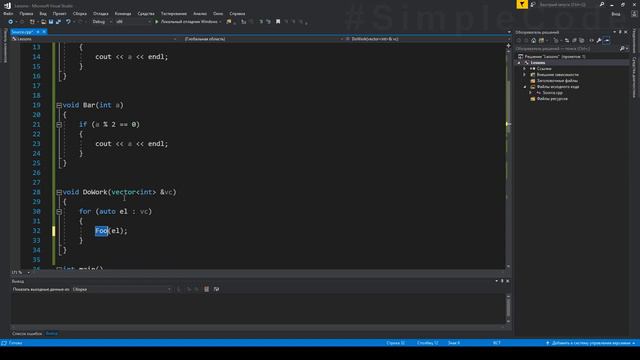Close the Source.cpp editor tab

[x=44, y=32]
